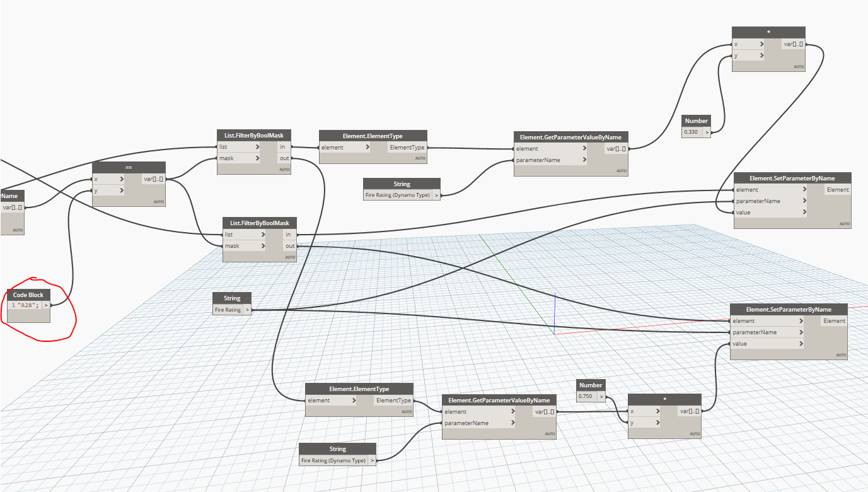Screen dimensions: 868x492
Task: Click the ElementType output of the Element.ElementType node in the 0.750 branch
Action: 394,401
